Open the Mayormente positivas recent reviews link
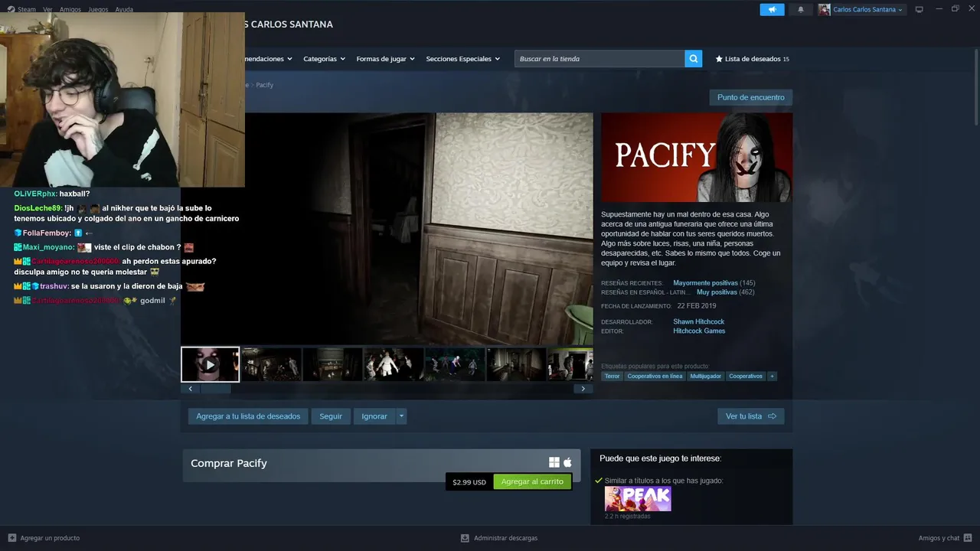 (x=706, y=283)
